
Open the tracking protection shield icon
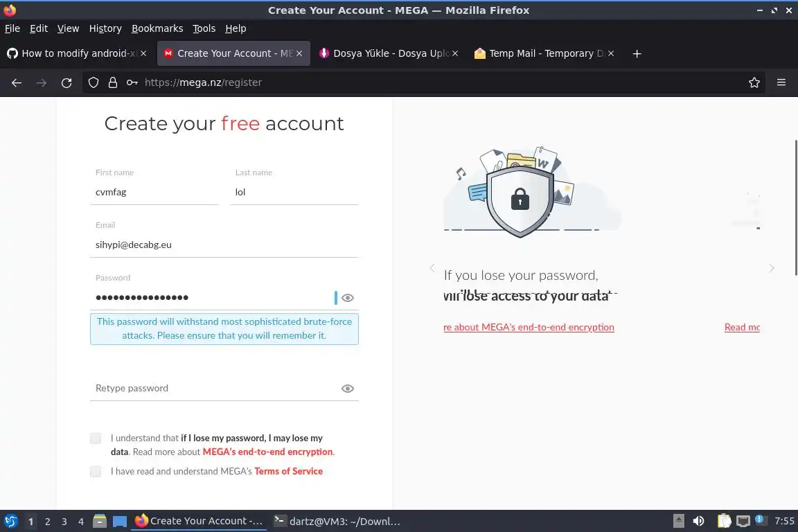(93, 82)
